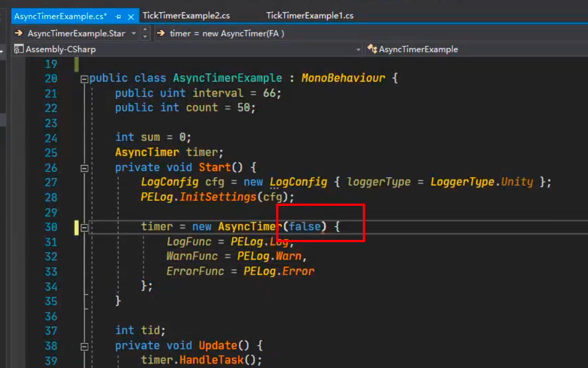This screenshot has width=588, height=368.
Task: Switch to the TickTimerExample2.cs tab
Action: pyautogui.click(x=186, y=16)
